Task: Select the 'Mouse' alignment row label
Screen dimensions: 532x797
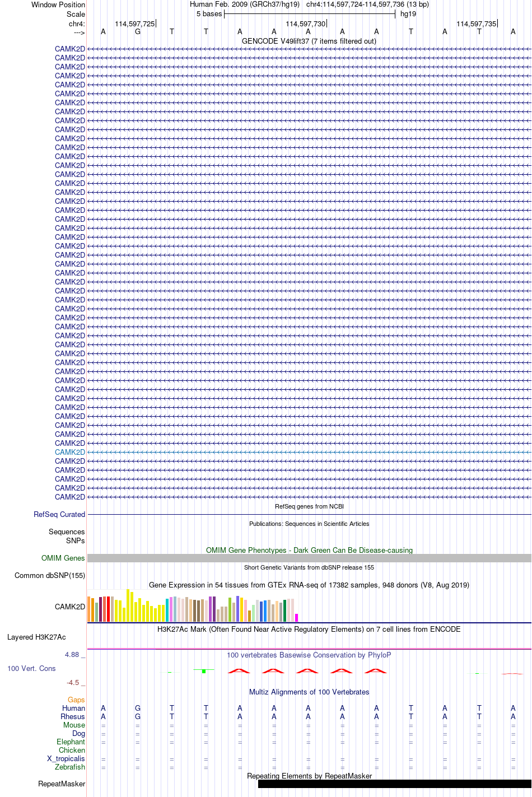Action: (x=74, y=725)
